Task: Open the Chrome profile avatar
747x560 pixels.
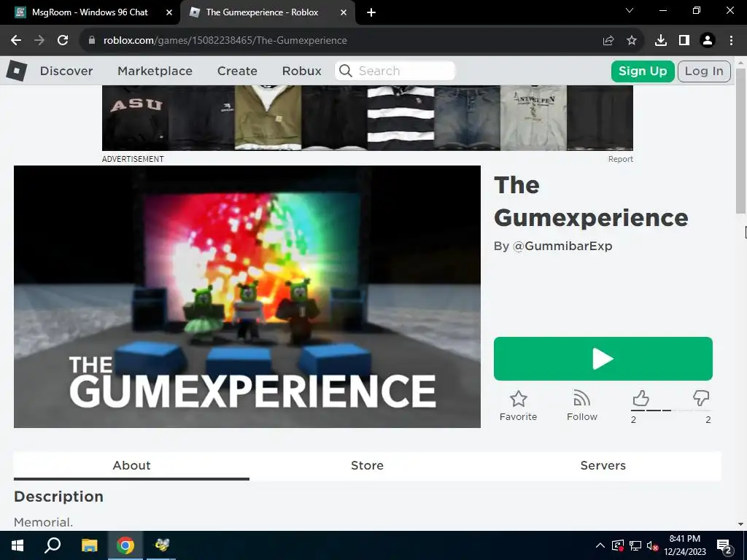Action: [708, 41]
